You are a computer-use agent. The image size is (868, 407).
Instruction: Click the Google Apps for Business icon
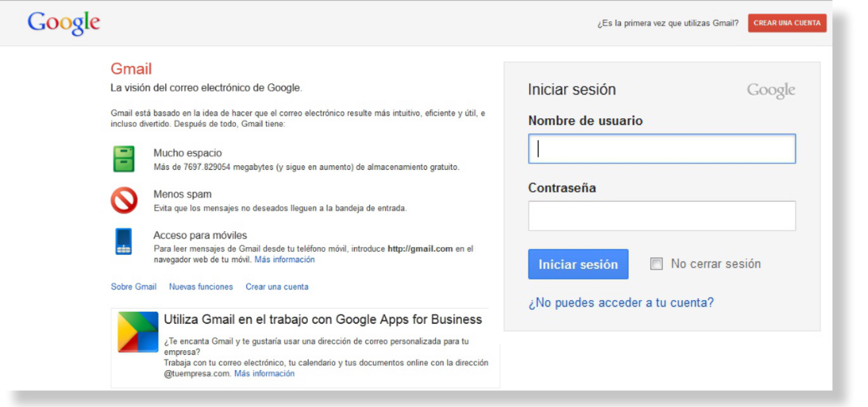tap(138, 332)
